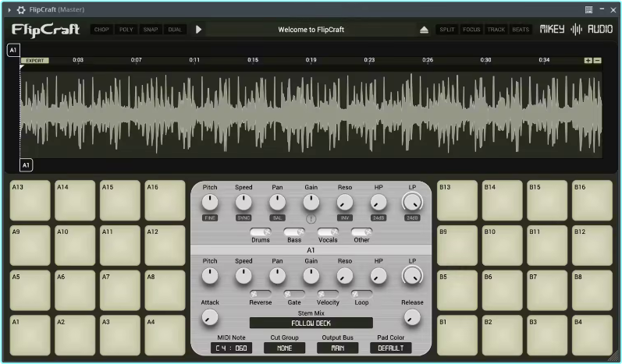Click the A1 pad Reso knob
622x364 pixels.
pos(345,276)
